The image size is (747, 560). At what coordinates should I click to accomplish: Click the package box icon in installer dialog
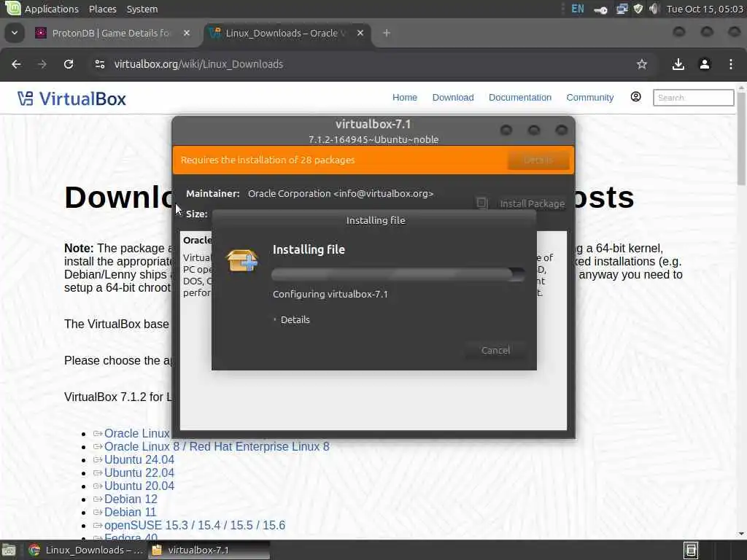tap(242, 260)
